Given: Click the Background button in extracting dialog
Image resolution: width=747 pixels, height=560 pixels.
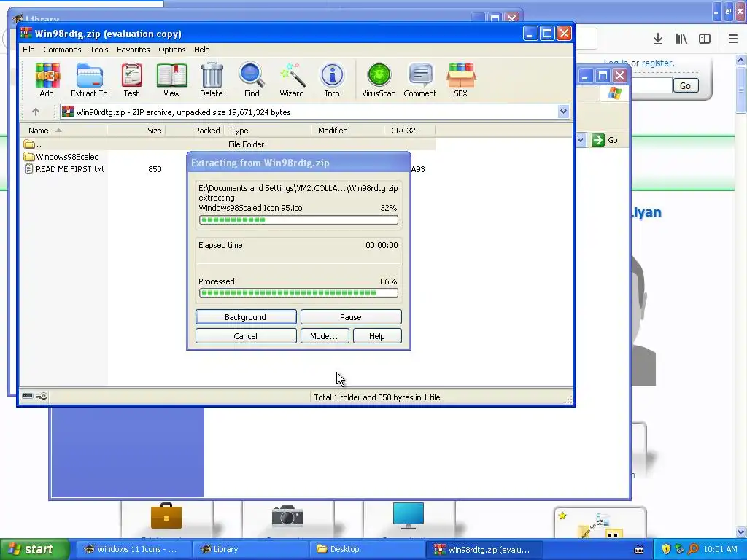Looking at the screenshot, I should pyautogui.click(x=246, y=317).
